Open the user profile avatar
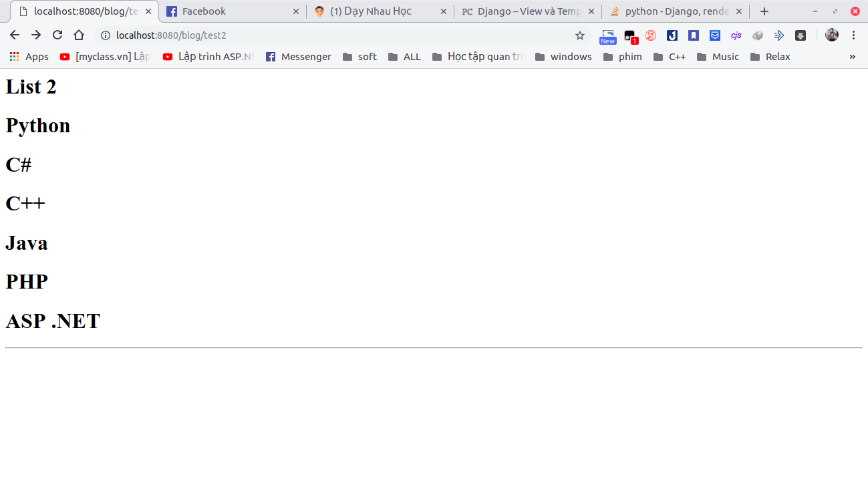This screenshot has width=868, height=495. 831,35
